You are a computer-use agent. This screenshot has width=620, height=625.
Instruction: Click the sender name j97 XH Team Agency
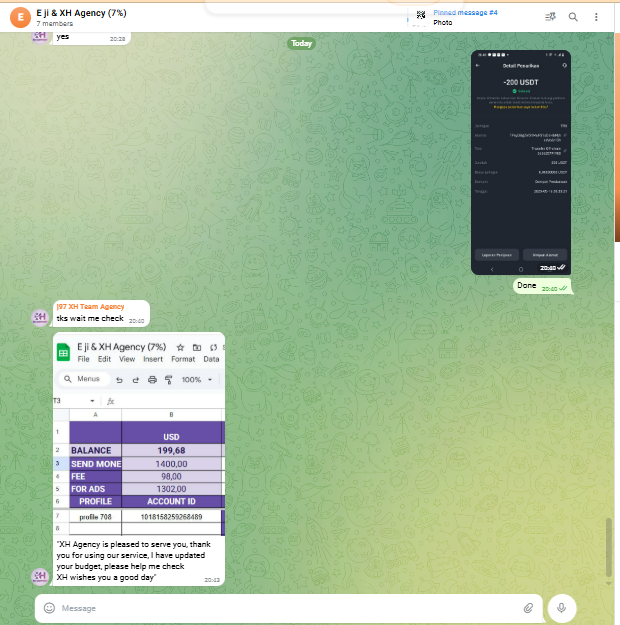(x=90, y=306)
